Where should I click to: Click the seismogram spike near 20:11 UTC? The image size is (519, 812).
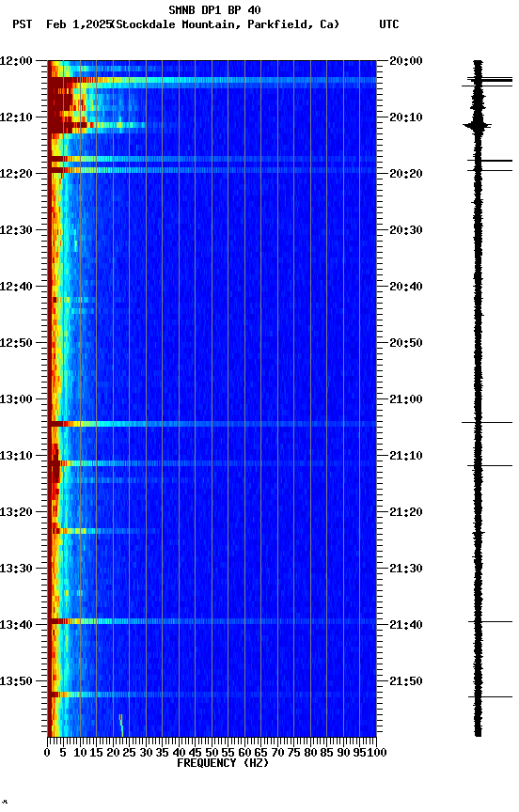[x=477, y=126]
